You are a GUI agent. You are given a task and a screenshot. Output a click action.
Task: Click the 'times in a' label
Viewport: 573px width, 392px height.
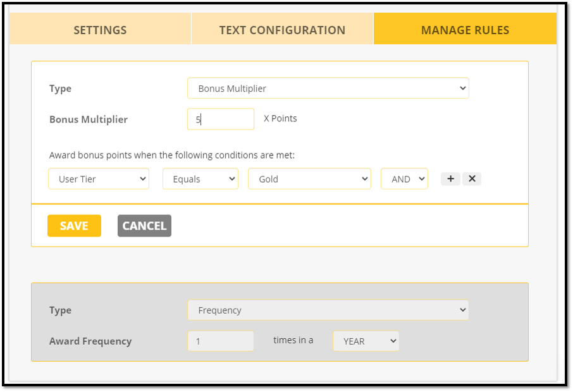[293, 340]
